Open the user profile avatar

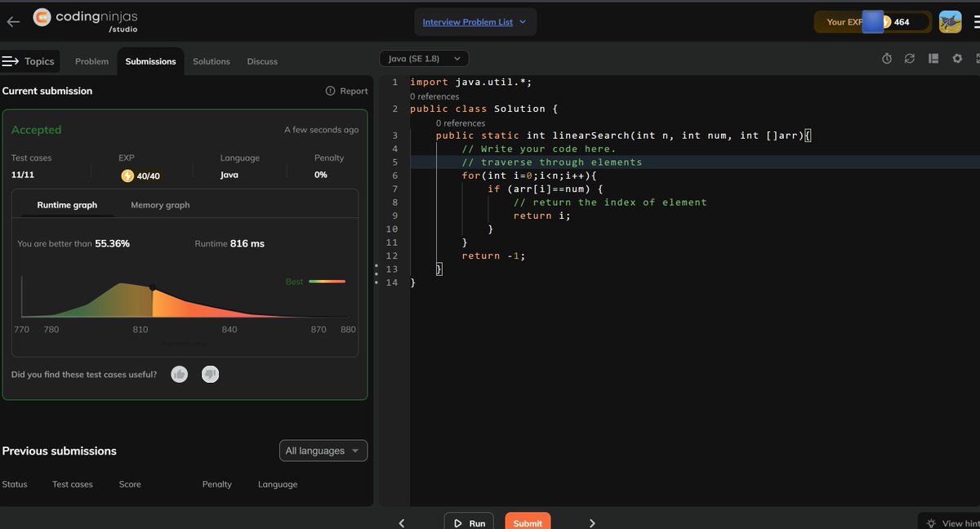pyautogui.click(x=950, y=22)
